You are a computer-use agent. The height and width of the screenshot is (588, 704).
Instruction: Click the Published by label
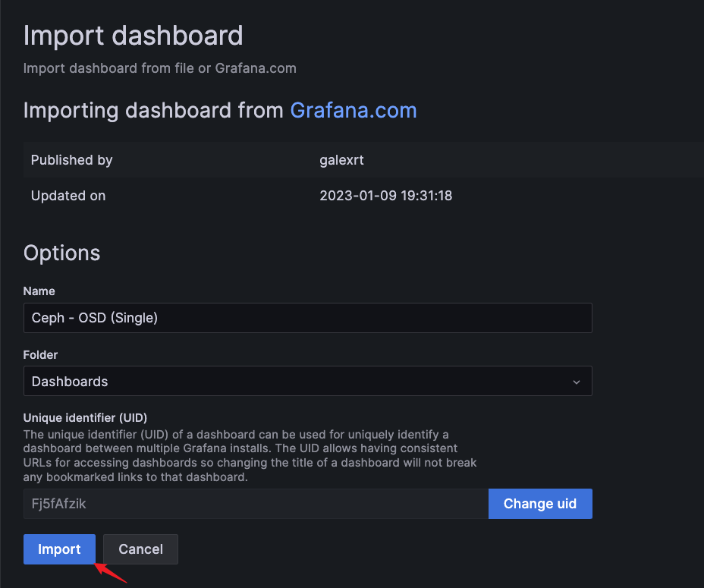(72, 160)
